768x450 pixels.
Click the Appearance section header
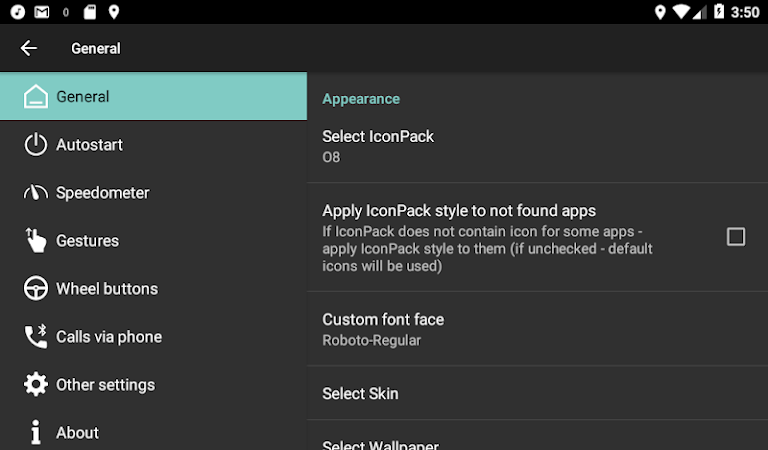pyautogui.click(x=361, y=99)
